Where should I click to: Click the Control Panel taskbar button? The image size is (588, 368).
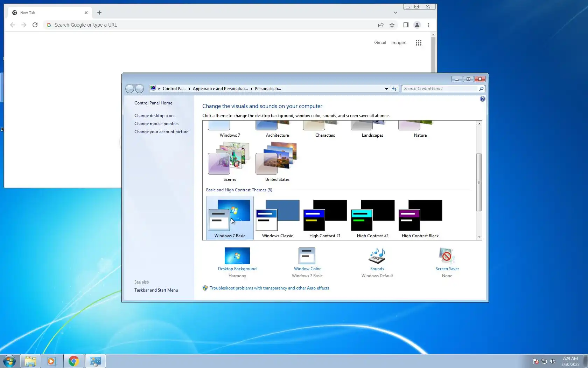pyautogui.click(x=95, y=361)
